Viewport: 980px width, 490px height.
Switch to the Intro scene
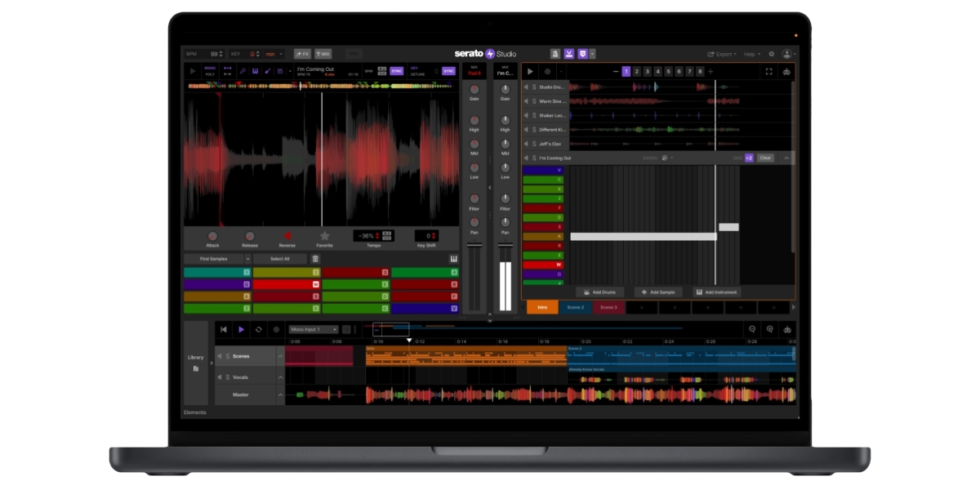pyautogui.click(x=542, y=307)
